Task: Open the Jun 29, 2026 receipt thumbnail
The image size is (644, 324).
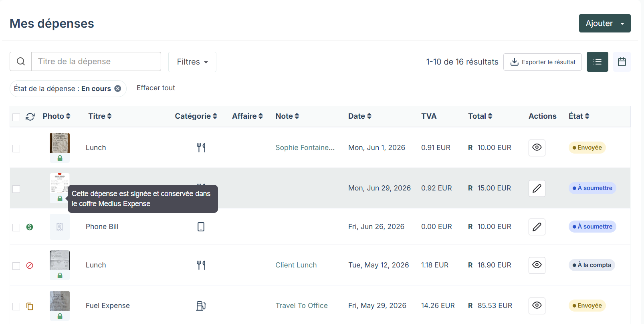Action: tap(60, 183)
